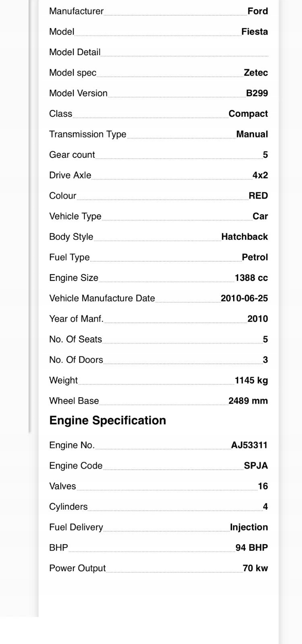The image size is (302, 644).
Task: Select the class value Compact
Action: (x=248, y=114)
